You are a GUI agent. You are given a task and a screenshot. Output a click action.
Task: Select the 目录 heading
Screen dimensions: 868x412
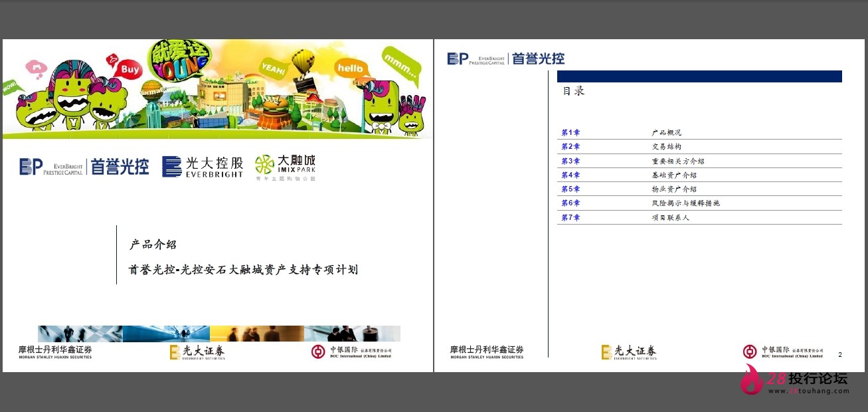click(574, 91)
